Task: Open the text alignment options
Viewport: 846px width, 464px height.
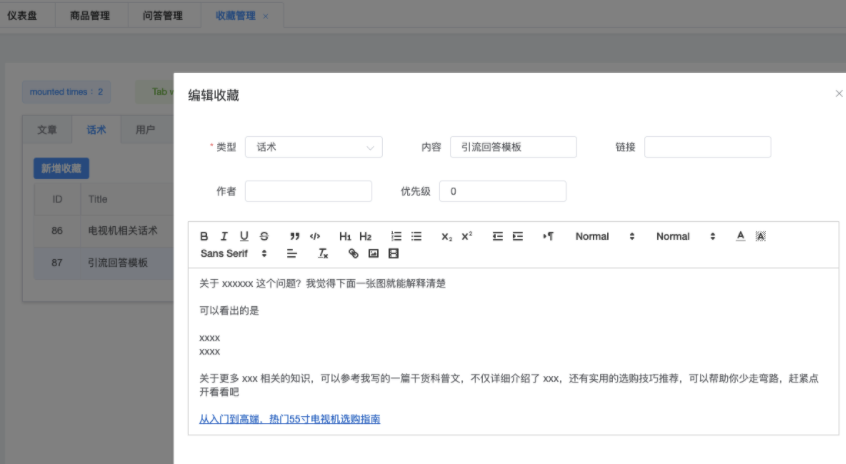Action: coord(291,254)
